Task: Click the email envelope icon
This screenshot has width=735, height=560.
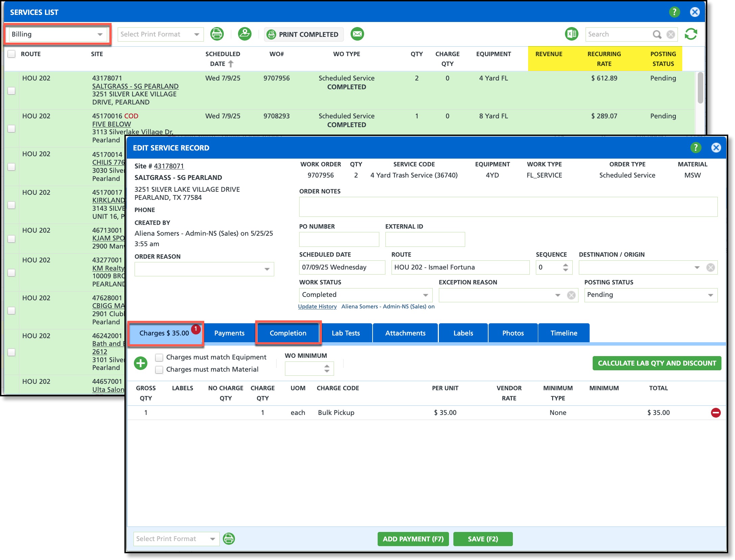Action: (x=357, y=34)
